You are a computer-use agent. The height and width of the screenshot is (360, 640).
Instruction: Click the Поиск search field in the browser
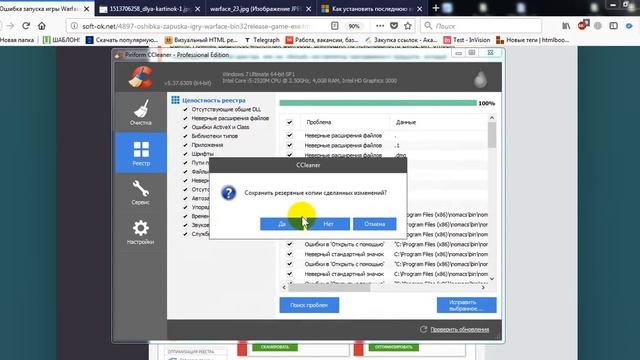(x=481, y=26)
